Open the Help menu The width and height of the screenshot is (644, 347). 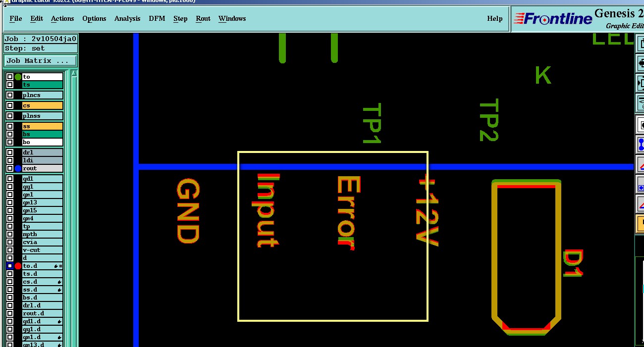click(x=494, y=18)
